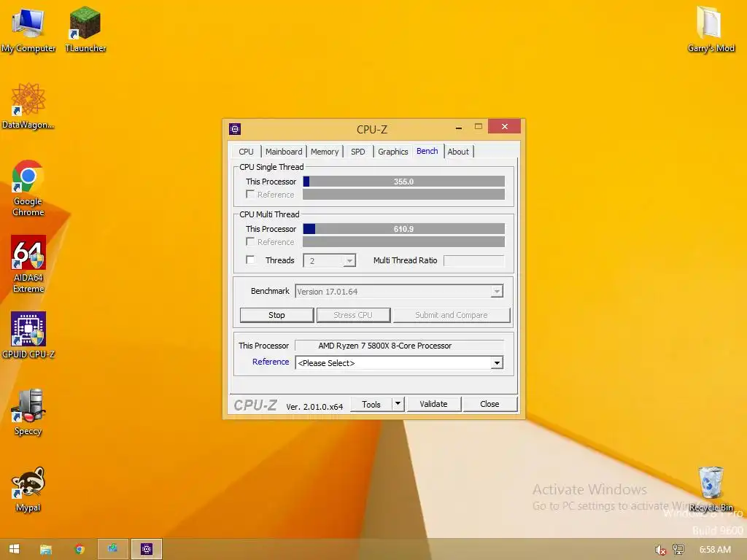Stop the running benchmark
The height and width of the screenshot is (560, 747).
[x=276, y=315]
